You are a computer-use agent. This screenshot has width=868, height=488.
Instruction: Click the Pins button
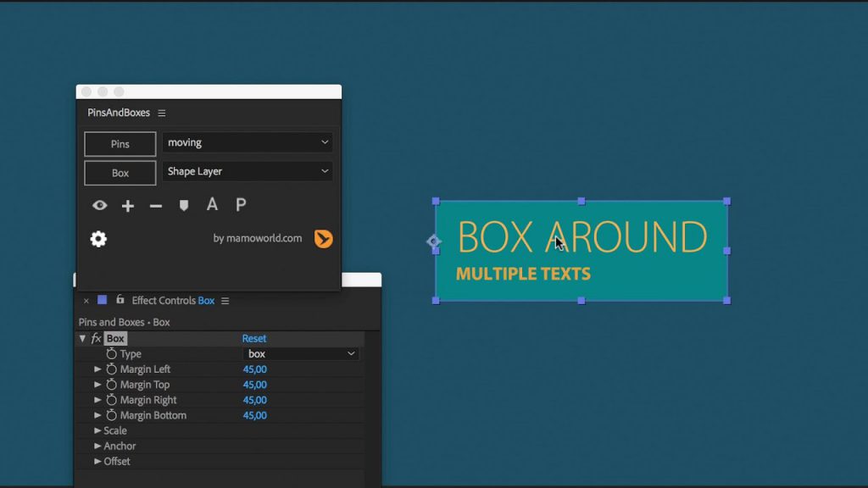[120, 144]
